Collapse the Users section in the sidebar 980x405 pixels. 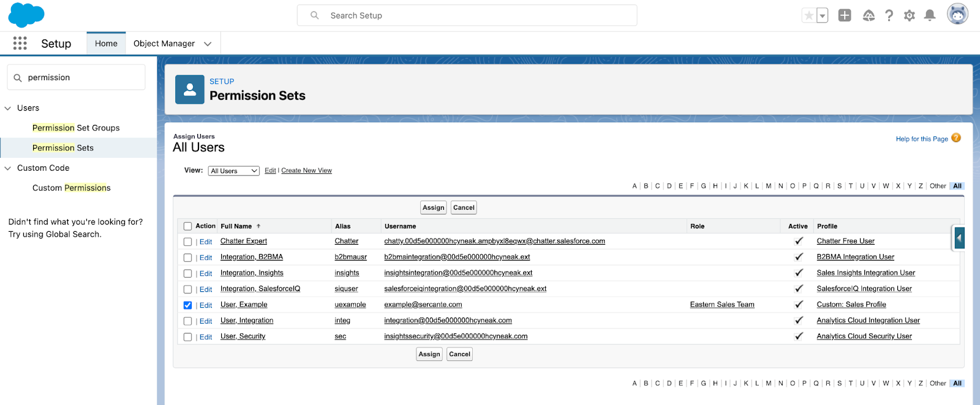click(8, 108)
